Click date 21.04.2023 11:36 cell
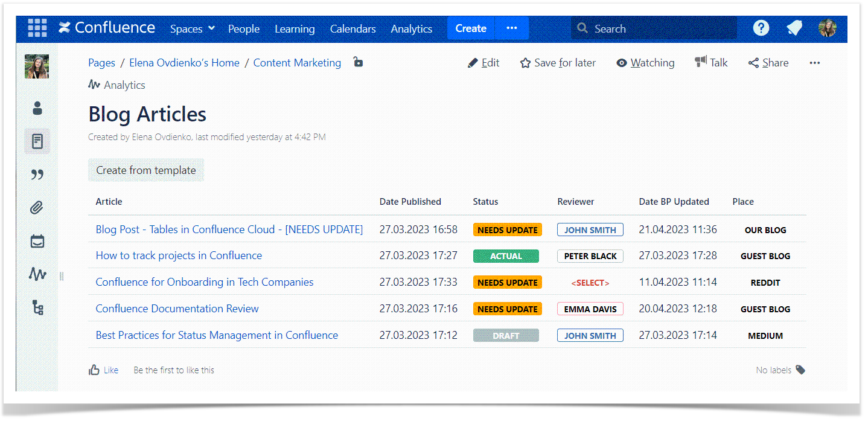The image size is (868, 421). (x=678, y=230)
